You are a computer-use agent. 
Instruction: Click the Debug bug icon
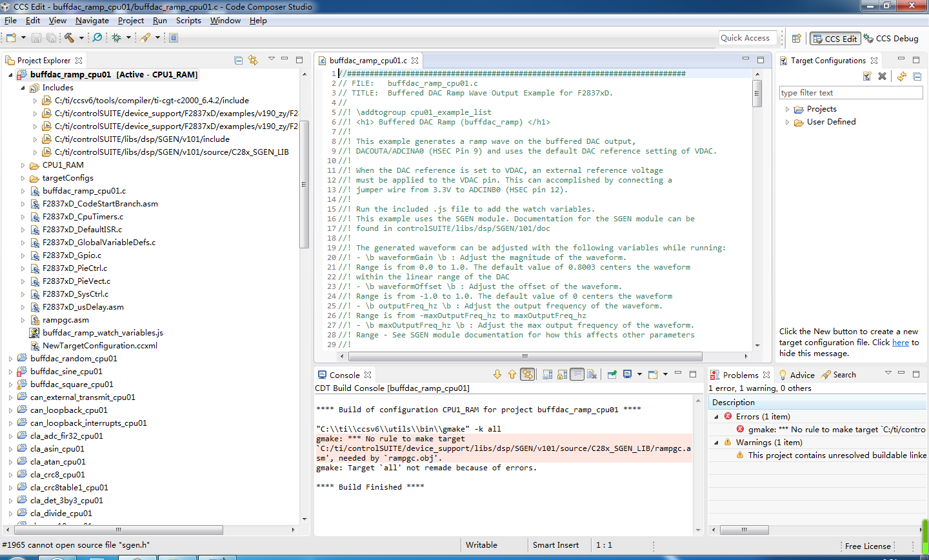(116, 38)
